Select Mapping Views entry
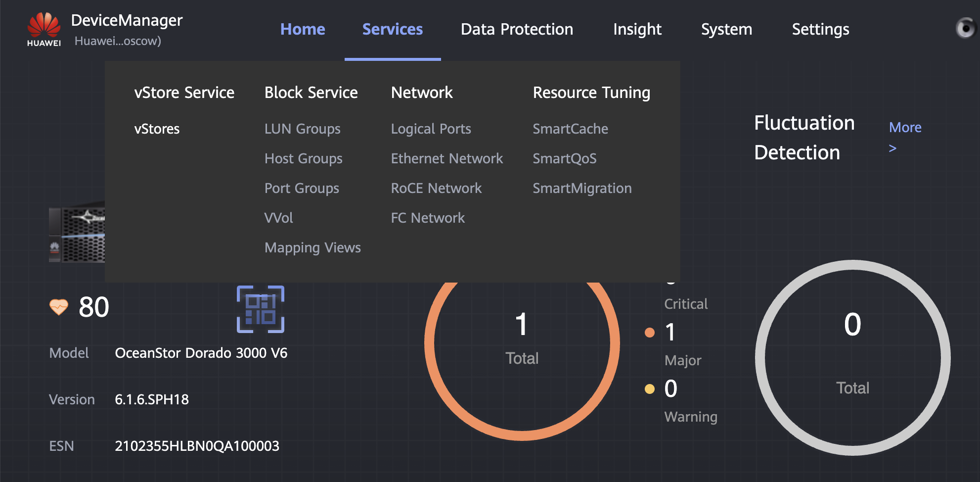The width and height of the screenshot is (980, 482). pos(312,247)
